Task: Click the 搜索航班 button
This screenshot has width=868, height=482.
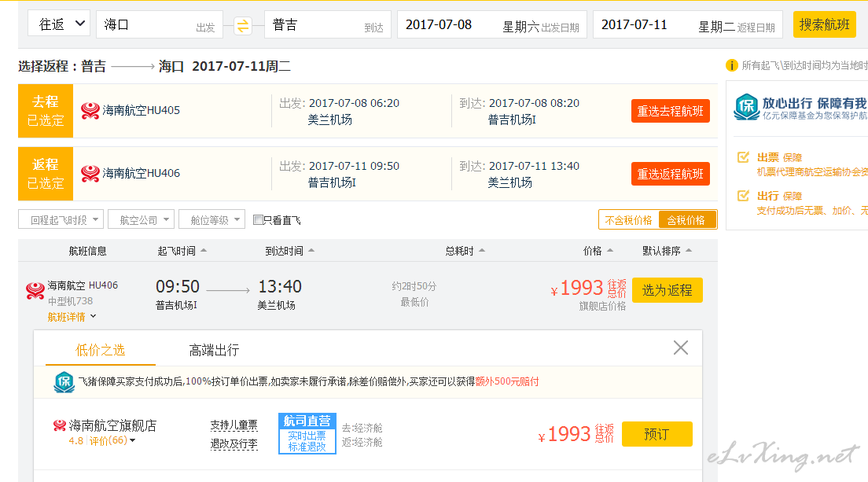Action: point(824,24)
